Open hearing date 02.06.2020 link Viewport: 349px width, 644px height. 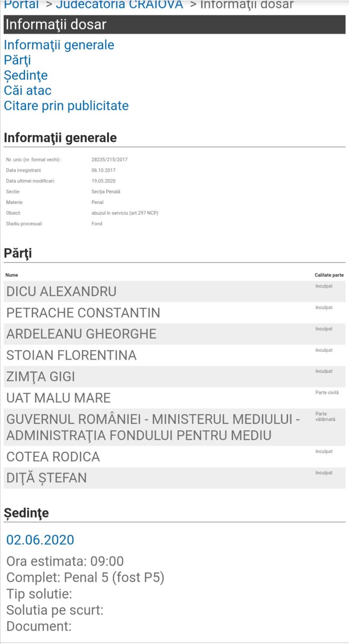[40, 540]
